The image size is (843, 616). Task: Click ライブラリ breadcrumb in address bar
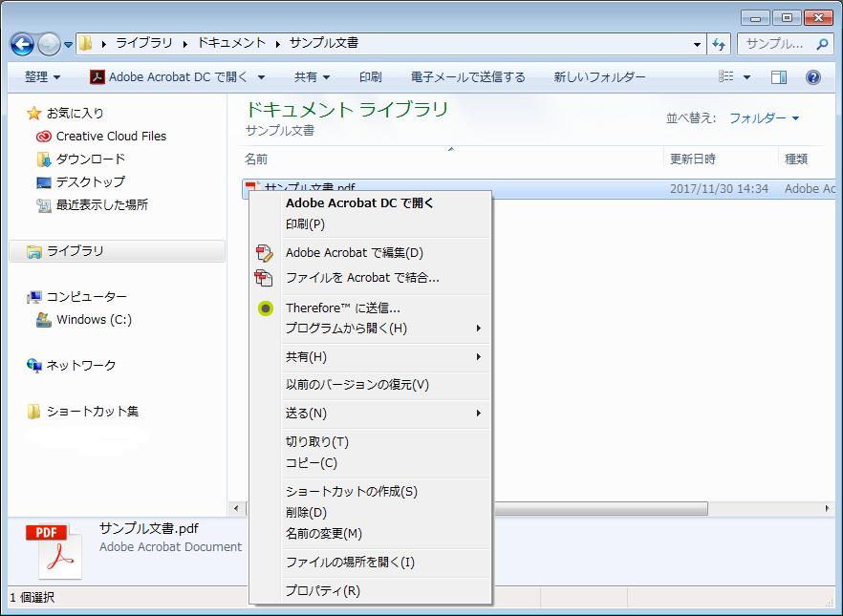[144, 44]
